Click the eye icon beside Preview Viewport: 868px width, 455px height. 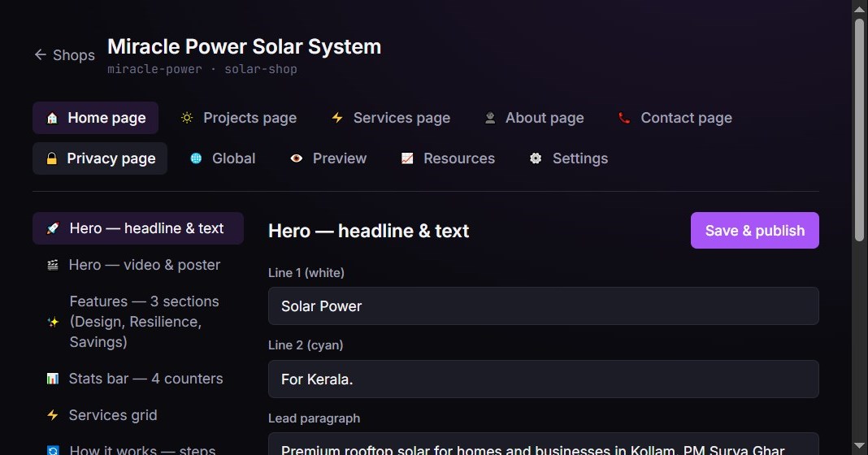coord(296,159)
